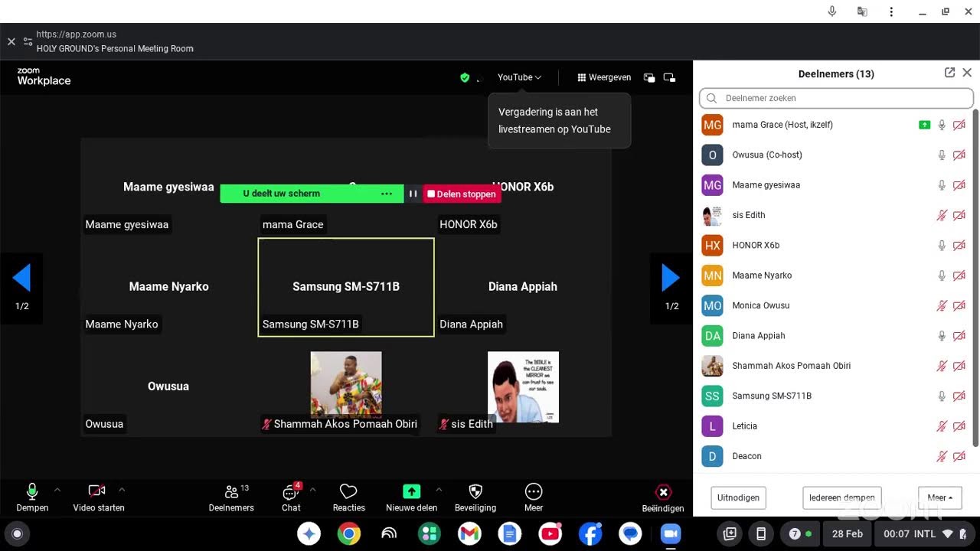Stop sharing with Delen stoppen

462,194
